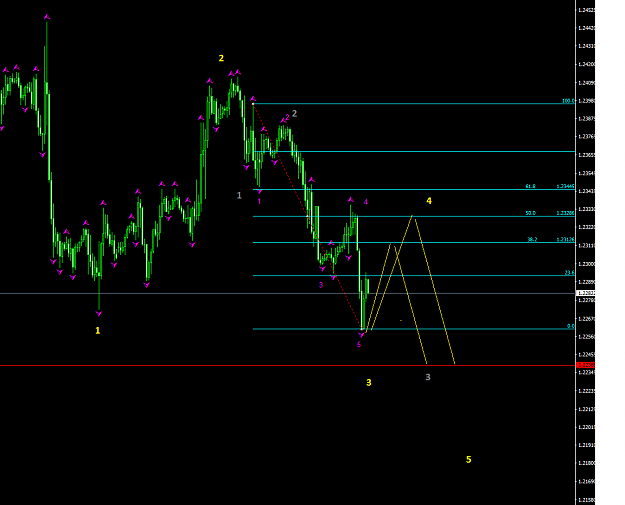This screenshot has width=625, height=505.
Task: Select the magenta wave label 3
Action: point(321,285)
